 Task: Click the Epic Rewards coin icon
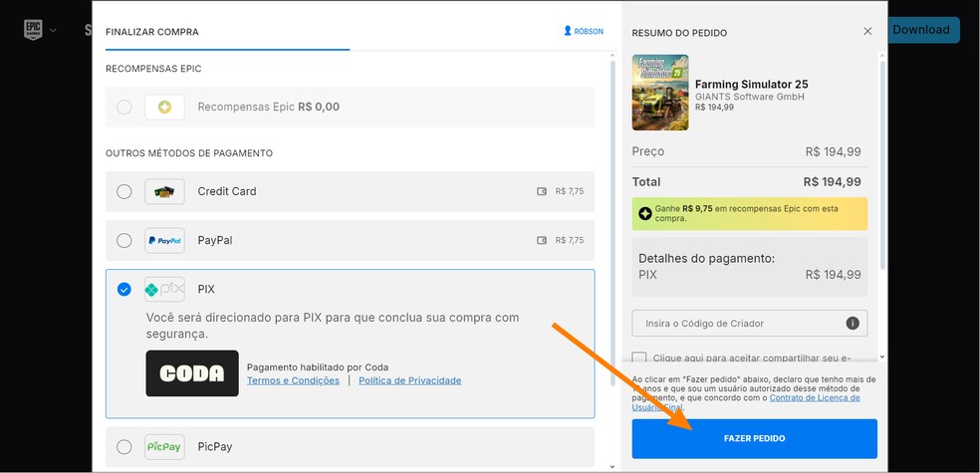coord(165,107)
